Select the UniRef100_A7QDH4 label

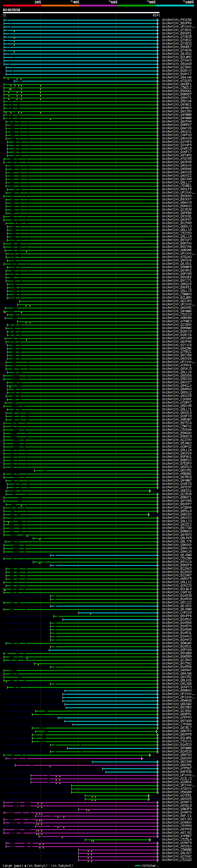(176, 508)
